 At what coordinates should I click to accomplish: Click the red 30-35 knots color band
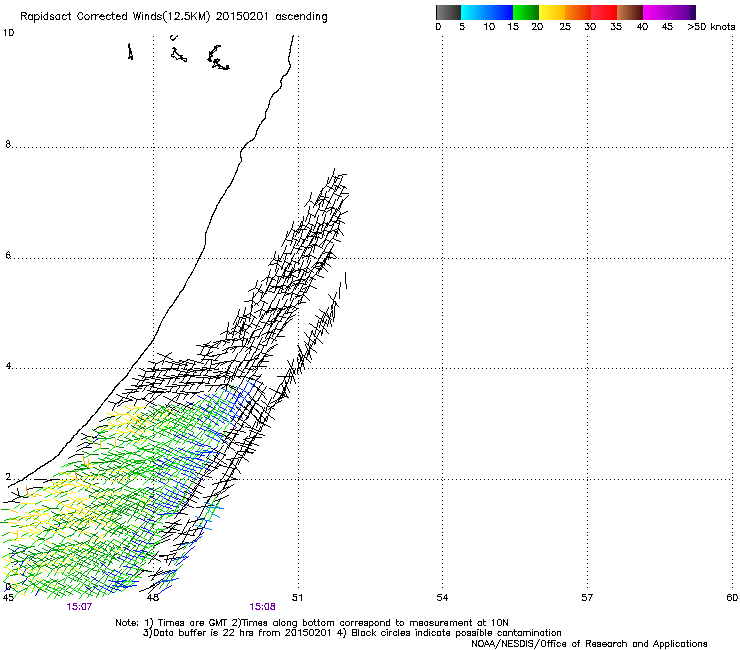(604, 12)
